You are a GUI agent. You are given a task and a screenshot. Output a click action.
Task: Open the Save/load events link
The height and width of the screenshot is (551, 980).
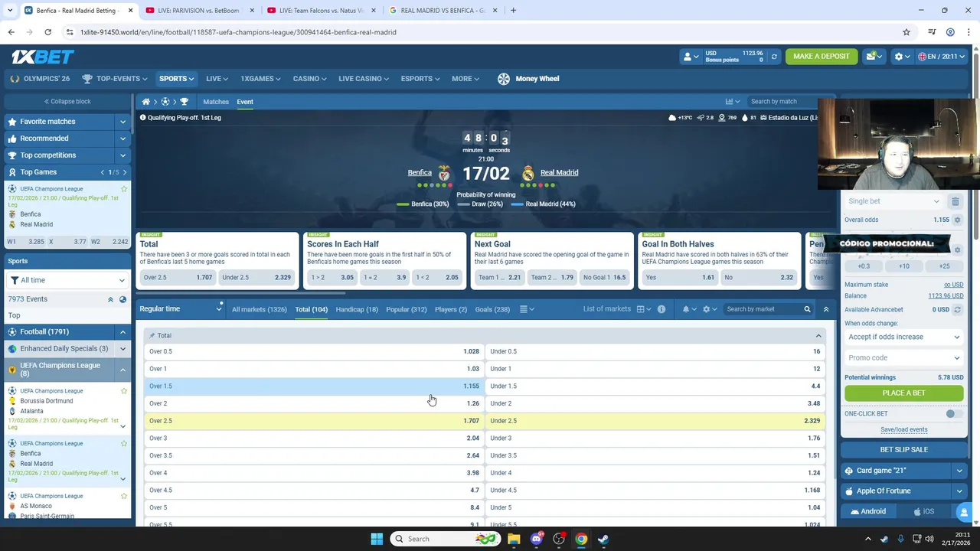pyautogui.click(x=903, y=429)
